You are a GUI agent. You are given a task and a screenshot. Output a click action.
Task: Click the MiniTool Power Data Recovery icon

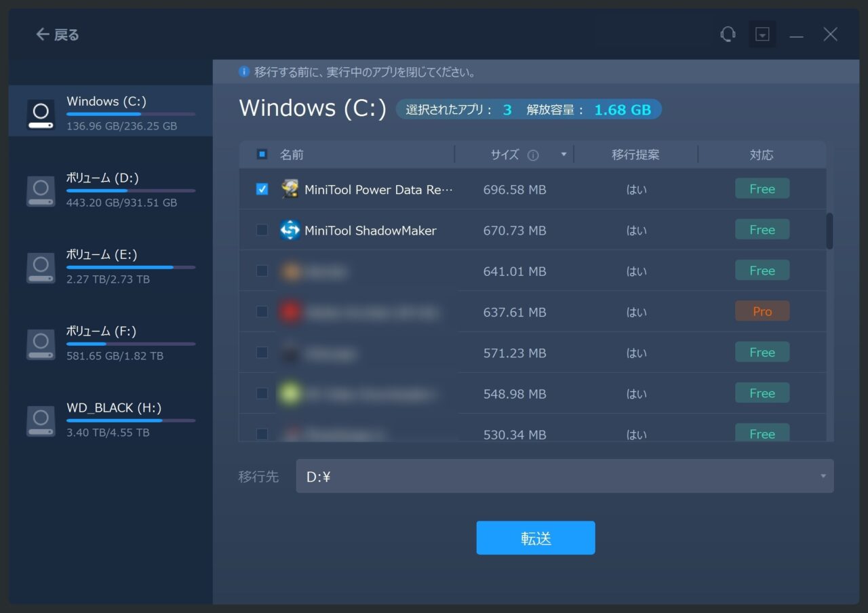click(290, 189)
